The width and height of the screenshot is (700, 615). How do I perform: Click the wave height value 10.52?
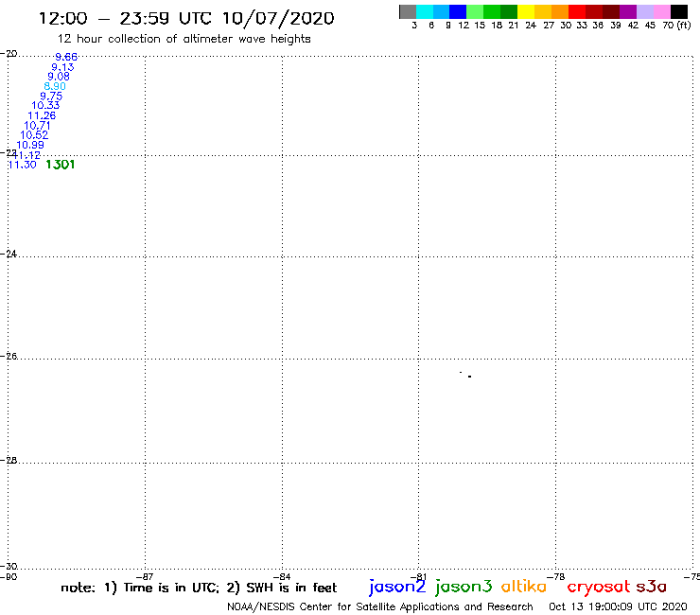click(x=34, y=135)
